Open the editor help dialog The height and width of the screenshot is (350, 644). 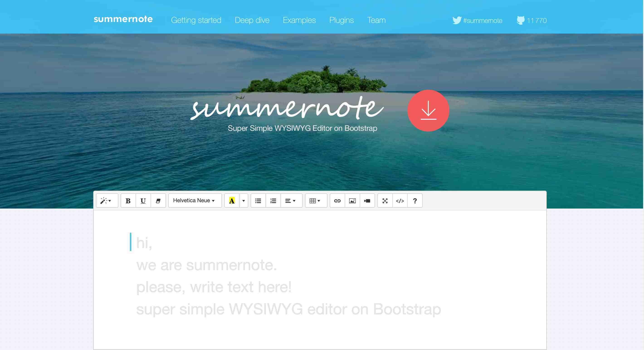coord(415,200)
